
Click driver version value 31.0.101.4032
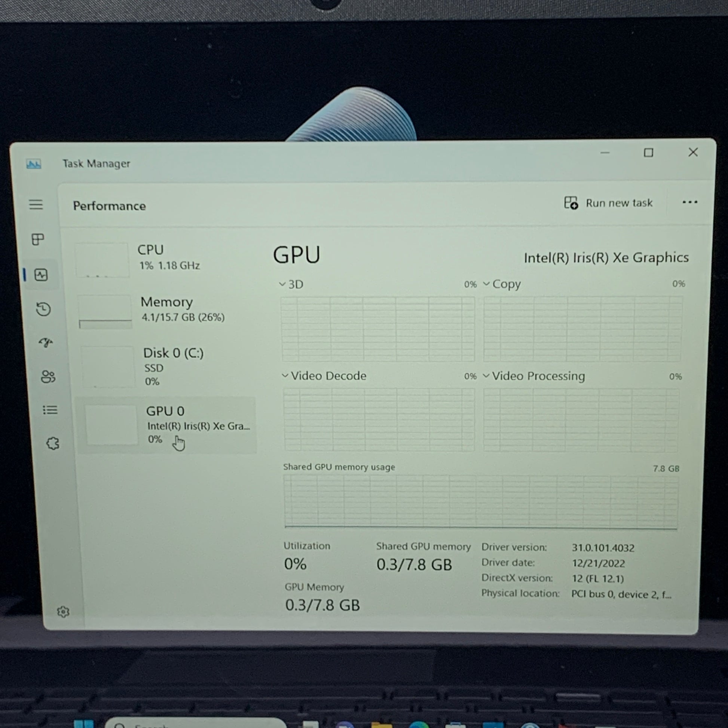[603, 548]
